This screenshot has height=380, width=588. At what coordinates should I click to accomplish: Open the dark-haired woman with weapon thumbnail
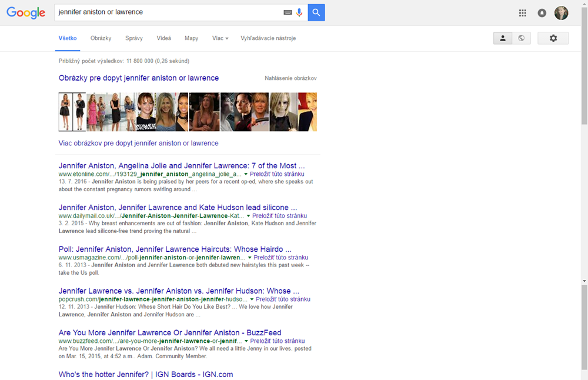pyautogui.click(x=245, y=112)
